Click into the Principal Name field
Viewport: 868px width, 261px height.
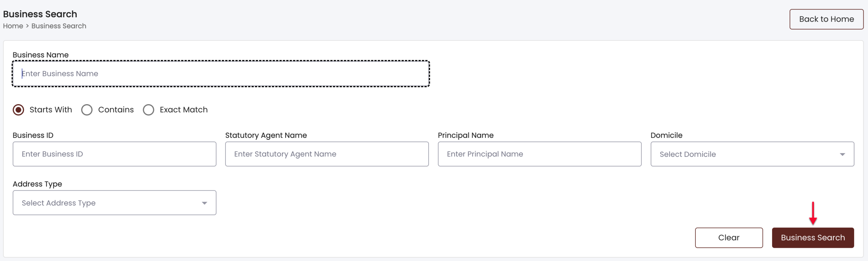tap(539, 154)
